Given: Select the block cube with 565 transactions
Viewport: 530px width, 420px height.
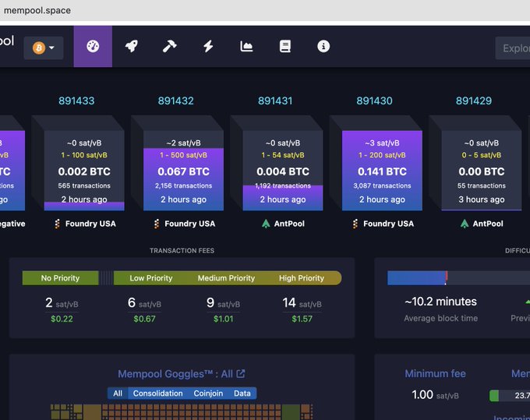Looking at the screenshot, I should tap(84, 171).
